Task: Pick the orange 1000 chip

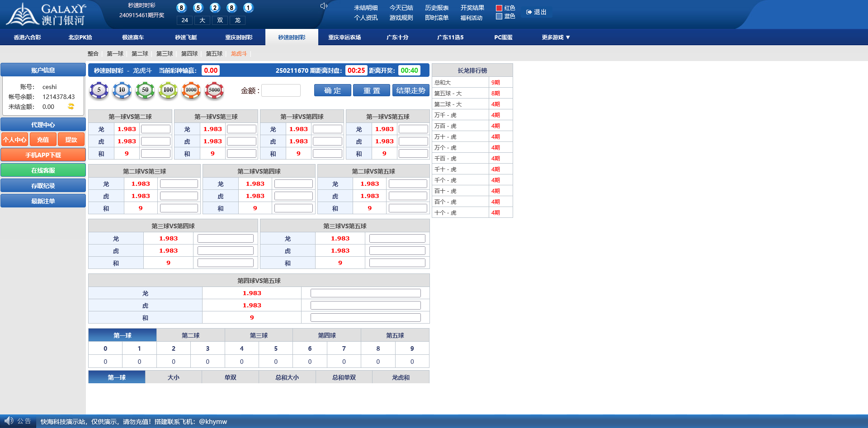Action: 191,90
